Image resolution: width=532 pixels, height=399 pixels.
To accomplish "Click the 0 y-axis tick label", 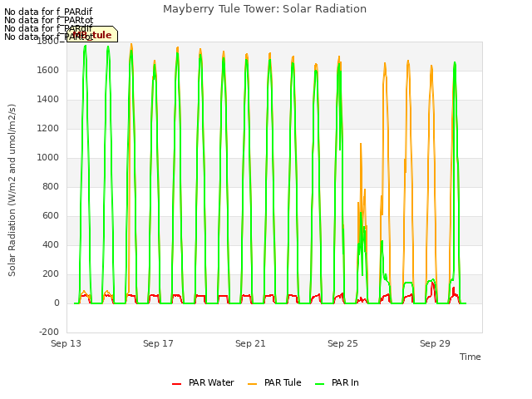I will pyautogui.click(x=57, y=303).
